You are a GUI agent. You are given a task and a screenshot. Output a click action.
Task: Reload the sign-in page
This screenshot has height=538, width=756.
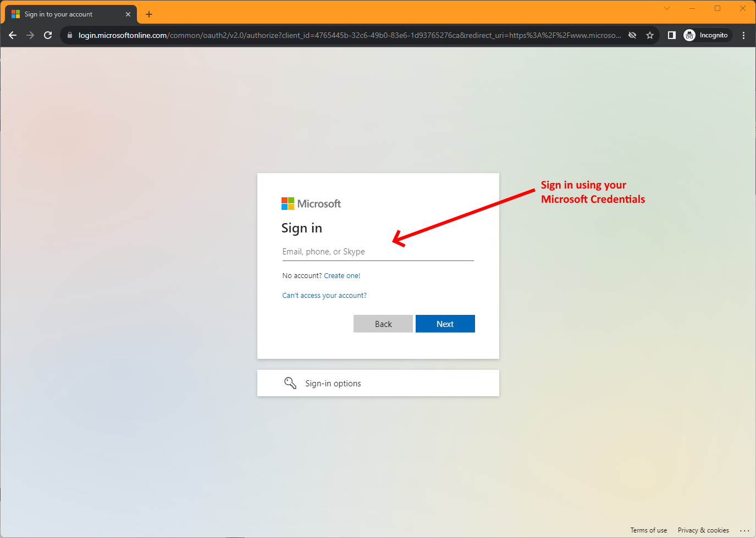pyautogui.click(x=48, y=35)
